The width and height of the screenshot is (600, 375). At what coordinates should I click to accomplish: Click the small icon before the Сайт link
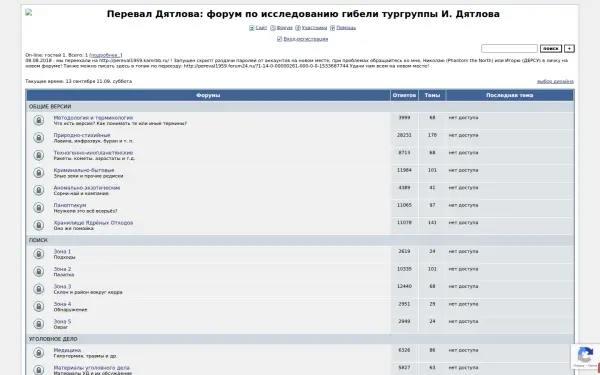(x=251, y=28)
